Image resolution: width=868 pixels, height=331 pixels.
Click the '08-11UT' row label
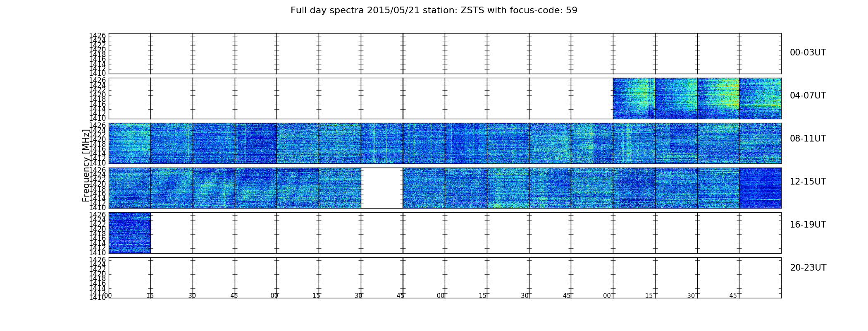808,139
